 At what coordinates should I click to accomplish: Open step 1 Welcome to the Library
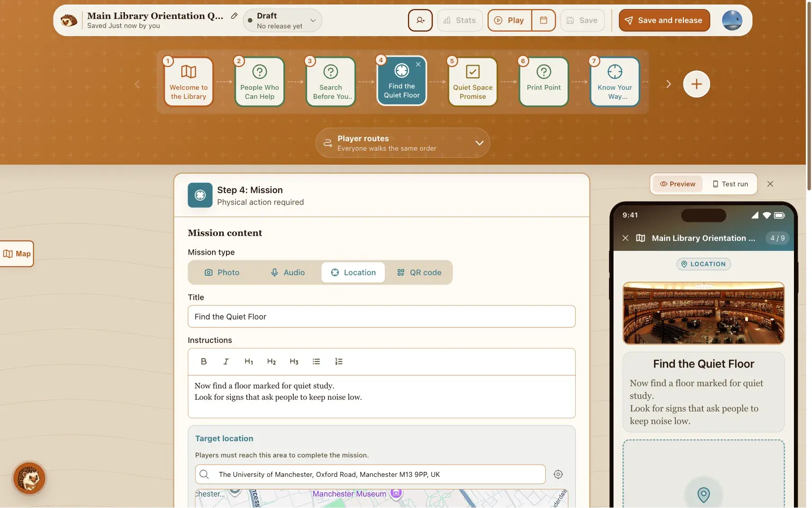[189, 82]
